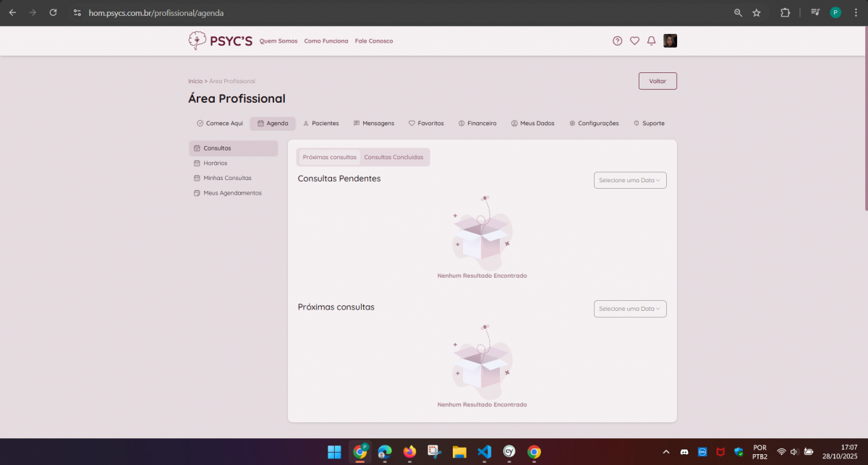Open Visual Studio Code from taskbar
Viewport: 868px width, 465px height.
(x=484, y=452)
